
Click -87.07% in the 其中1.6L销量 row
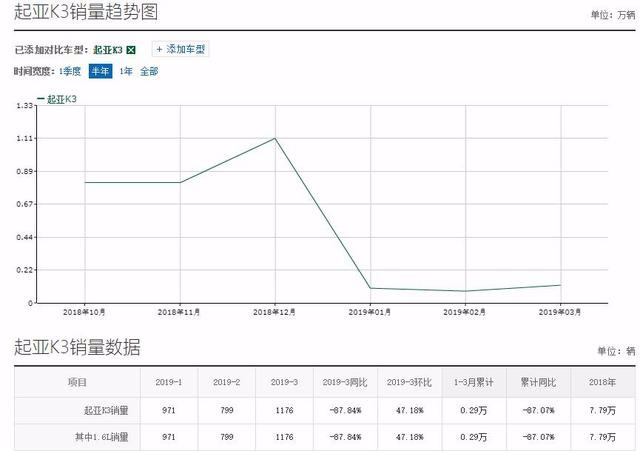(x=538, y=437)
